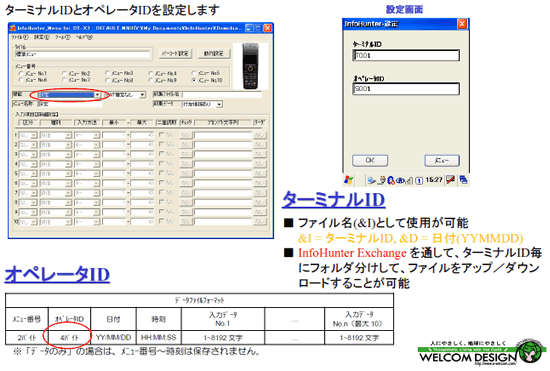Click the 15:27 clock on device taskbar
550x371 pixels.
pyautogui.click(x=434, y=180)
